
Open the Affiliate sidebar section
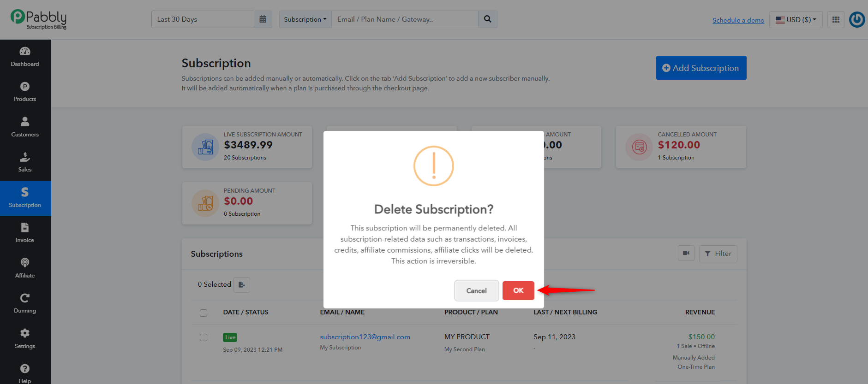tap(25, 269)
